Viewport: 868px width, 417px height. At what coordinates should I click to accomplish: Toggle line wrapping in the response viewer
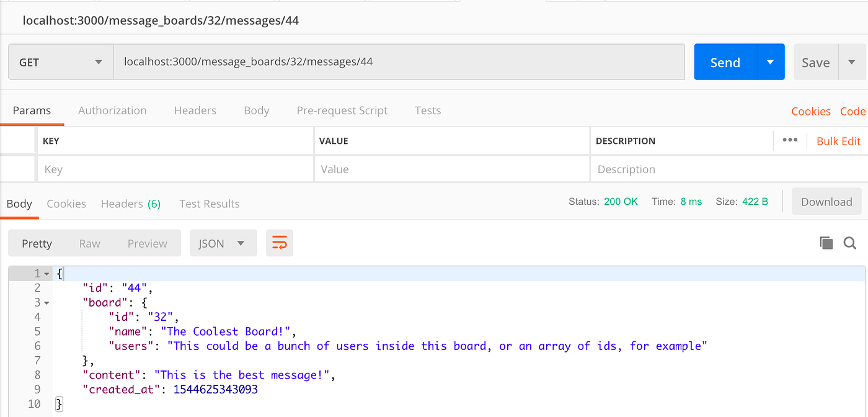(x=280, y=243)
